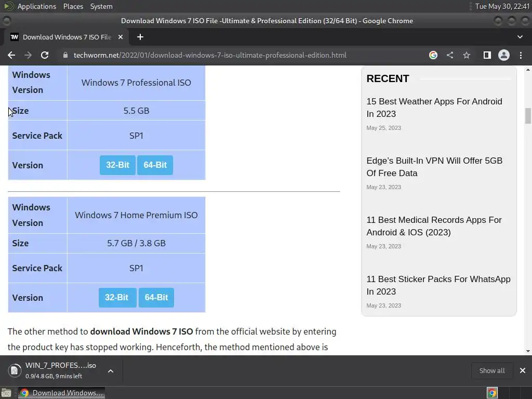The height and width of the screenshot is (399, 532).
Task: Expand download options chevron for ISO file
Action: [111, 371]
